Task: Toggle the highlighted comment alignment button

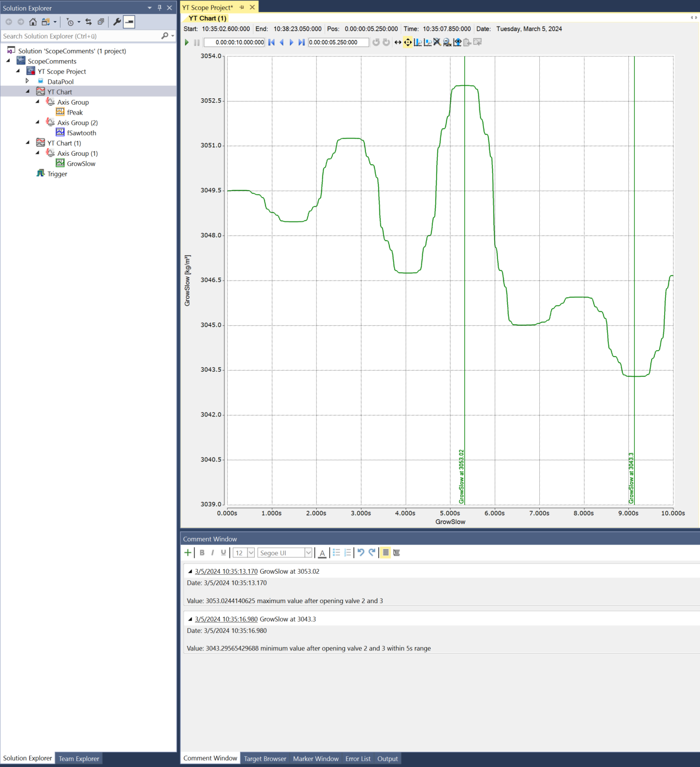Action: pos(386,553)
